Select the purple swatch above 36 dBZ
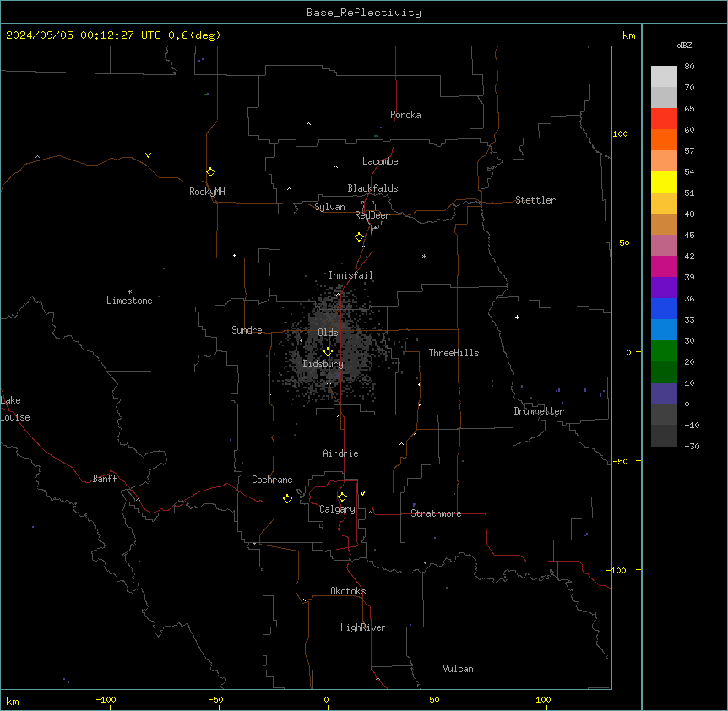This screenshot has width=728, height=711. point(664,288)
